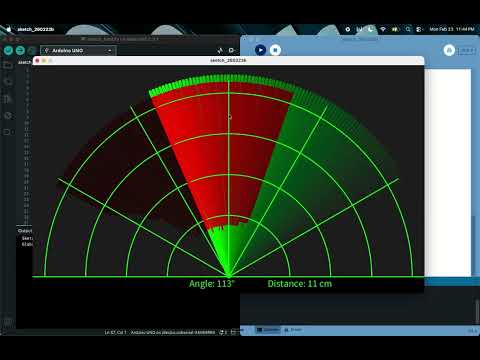Click the Focus moon icon in menu bar

tap(371, 29)
